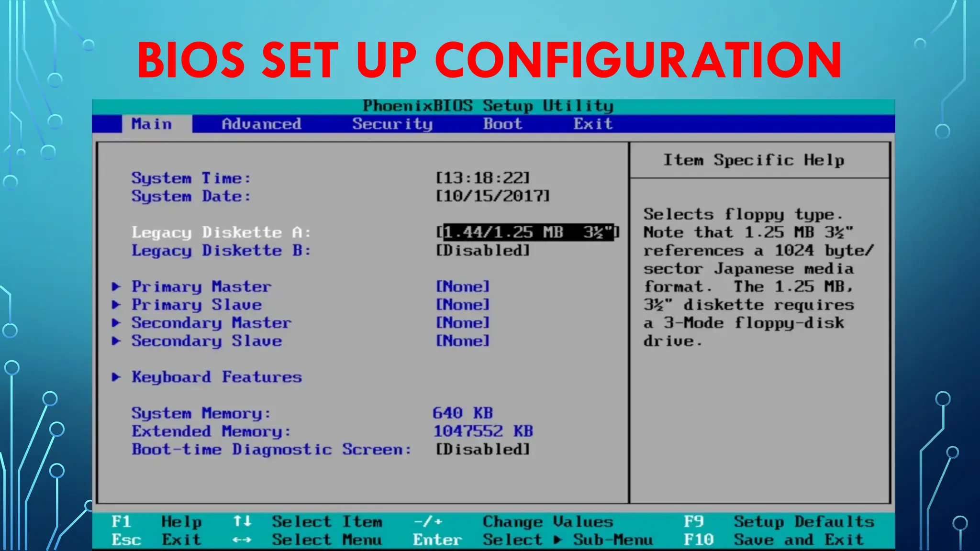Open the Advanced menu tab
Screen dimensions: 980x551
pyautogui.click(x=261, y=124)
